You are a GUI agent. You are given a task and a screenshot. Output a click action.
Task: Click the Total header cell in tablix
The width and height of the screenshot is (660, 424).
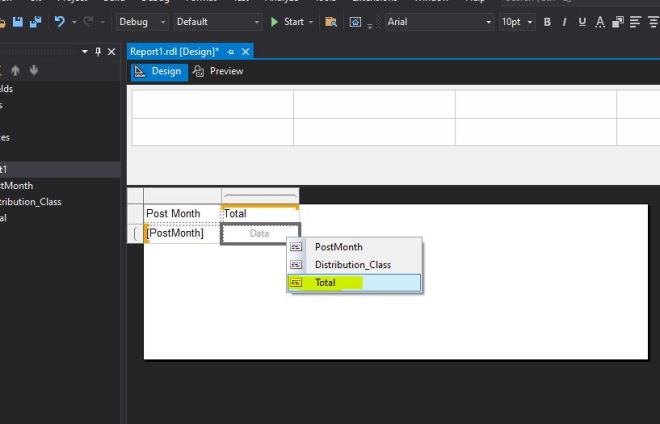click(x=260, y=213)
